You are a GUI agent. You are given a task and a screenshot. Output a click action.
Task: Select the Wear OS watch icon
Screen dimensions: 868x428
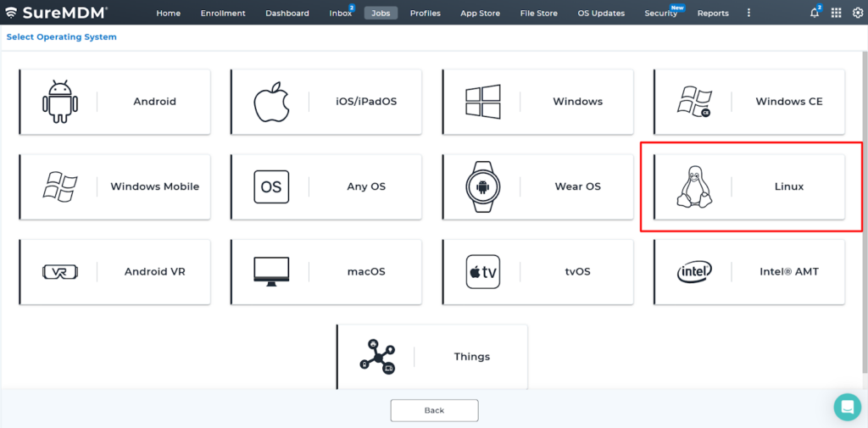(x=482, y=186)
